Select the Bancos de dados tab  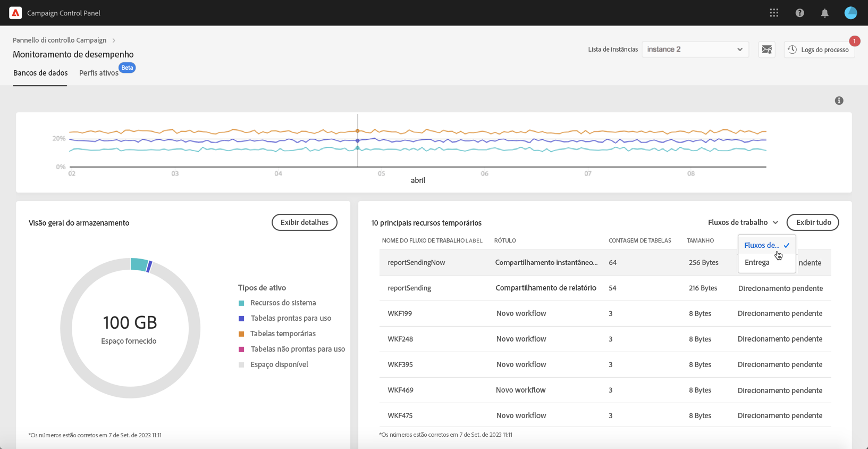click(x=40, y=73)
